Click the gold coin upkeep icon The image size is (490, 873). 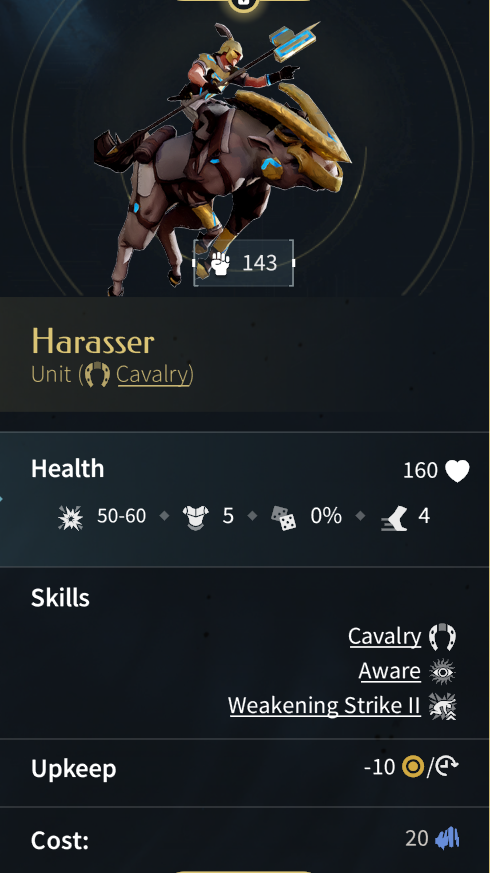click(x=413, y=767)
